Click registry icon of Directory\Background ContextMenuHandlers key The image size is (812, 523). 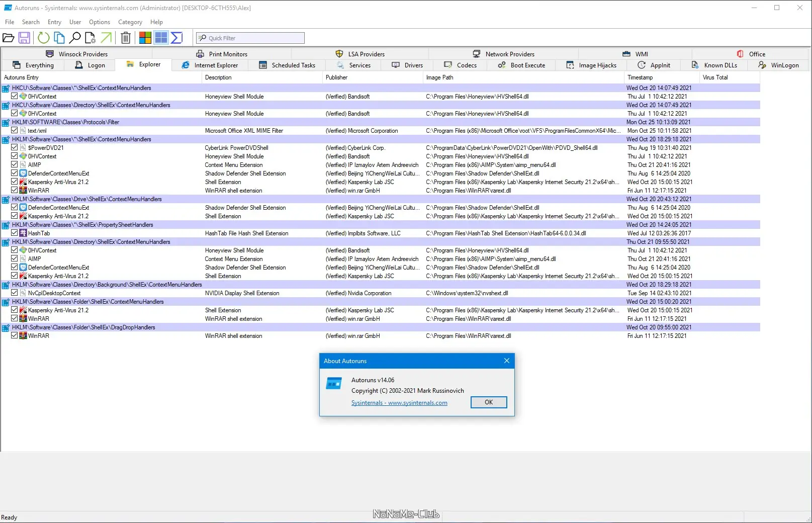tap(6, 285)
